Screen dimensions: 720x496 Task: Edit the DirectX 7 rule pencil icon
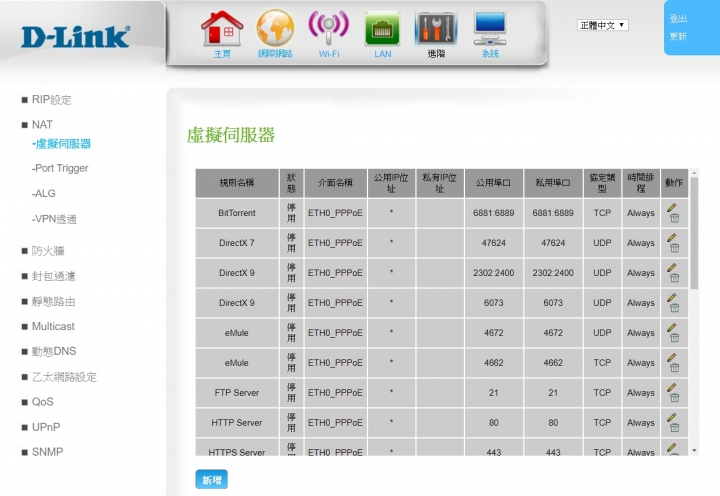672,237
